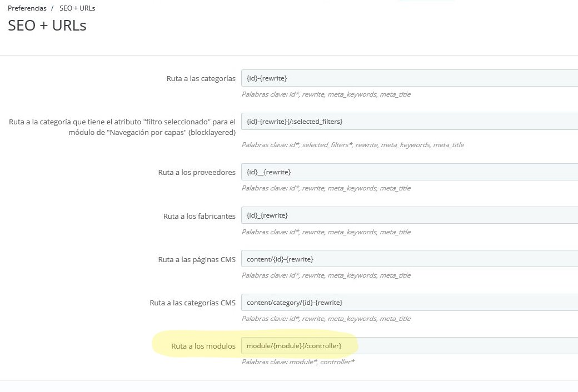Click the blocklayered selected_filters route field
The height and width of the screenshot is (392, 578).
coord(409,122)
